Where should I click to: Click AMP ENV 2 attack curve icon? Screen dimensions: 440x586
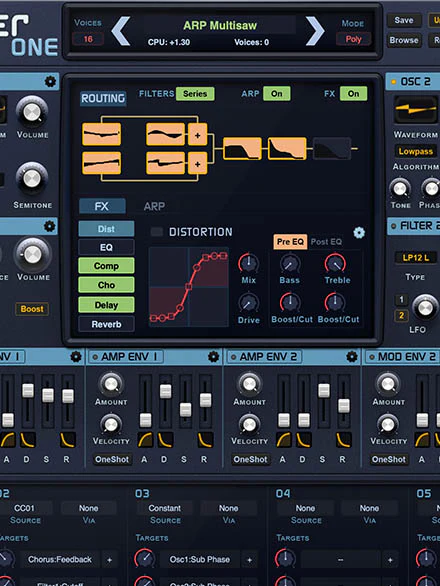284,440
